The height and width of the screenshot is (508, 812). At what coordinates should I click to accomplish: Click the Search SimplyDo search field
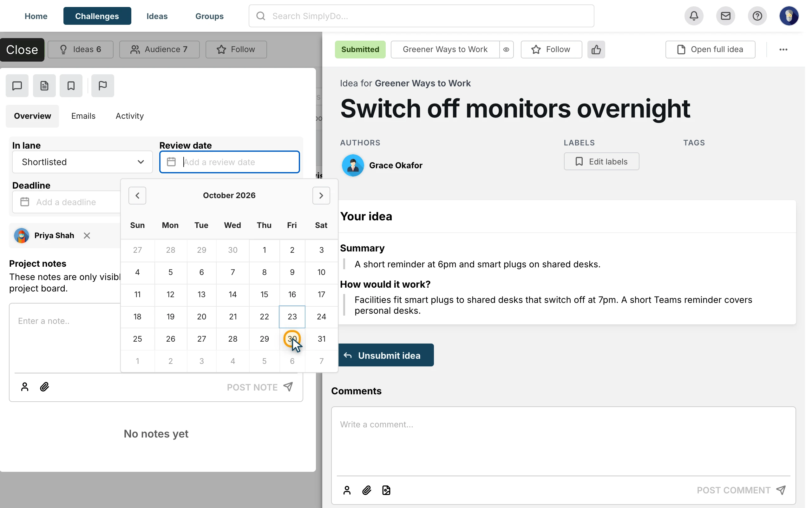[x=422, y=16]
